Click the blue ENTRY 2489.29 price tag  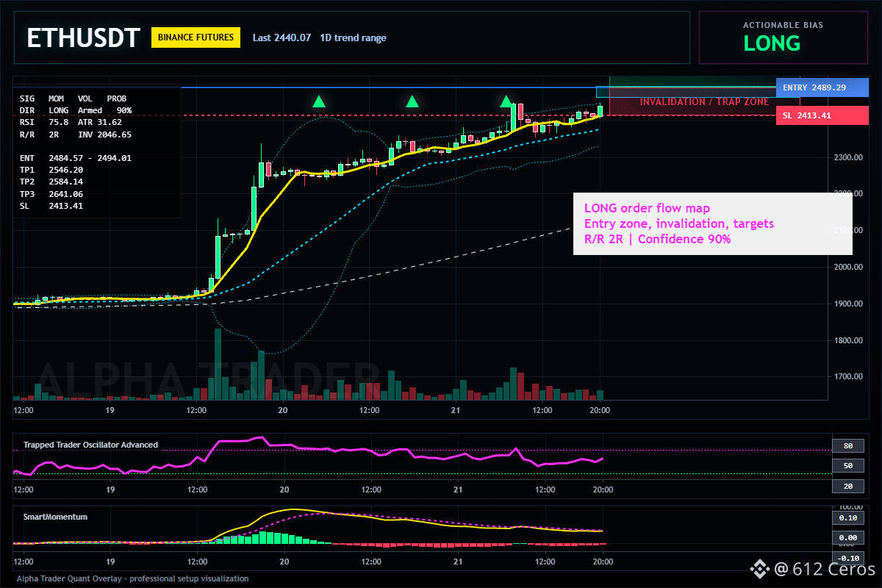point(822,87)
